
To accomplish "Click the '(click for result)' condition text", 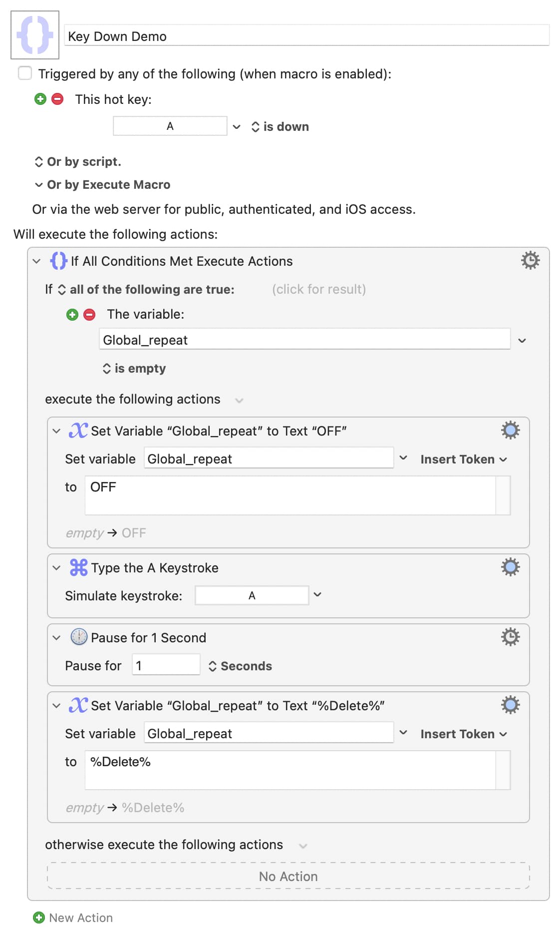I will point(318,289).
